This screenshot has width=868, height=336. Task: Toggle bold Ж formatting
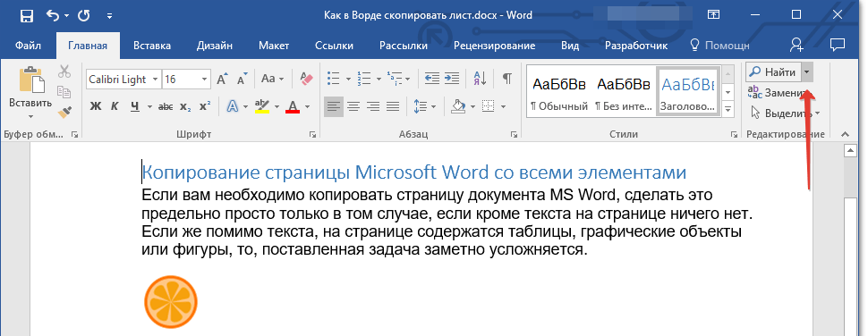coord(95,106)
